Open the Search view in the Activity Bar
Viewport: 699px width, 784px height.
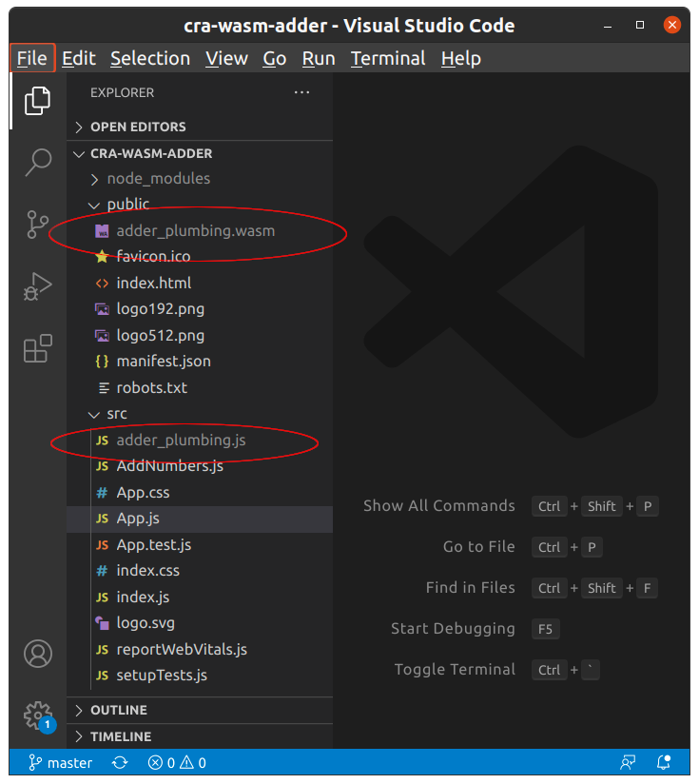[37, 163]
